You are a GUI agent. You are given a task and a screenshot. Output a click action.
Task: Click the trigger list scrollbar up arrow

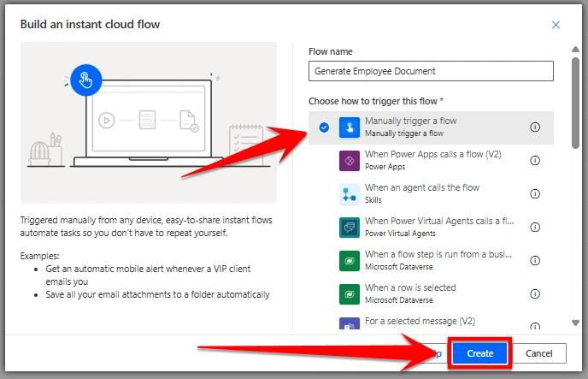point(576,49)
